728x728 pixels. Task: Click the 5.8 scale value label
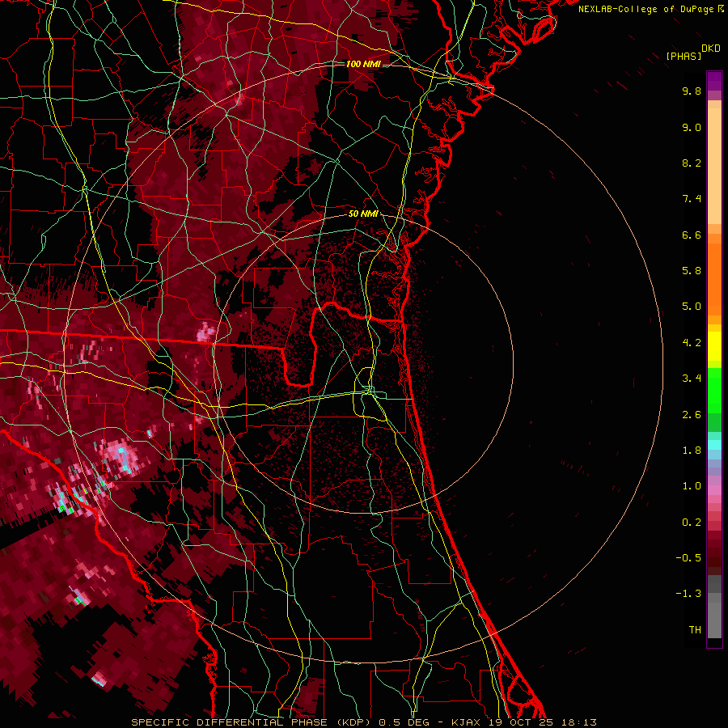coord(692,271)
